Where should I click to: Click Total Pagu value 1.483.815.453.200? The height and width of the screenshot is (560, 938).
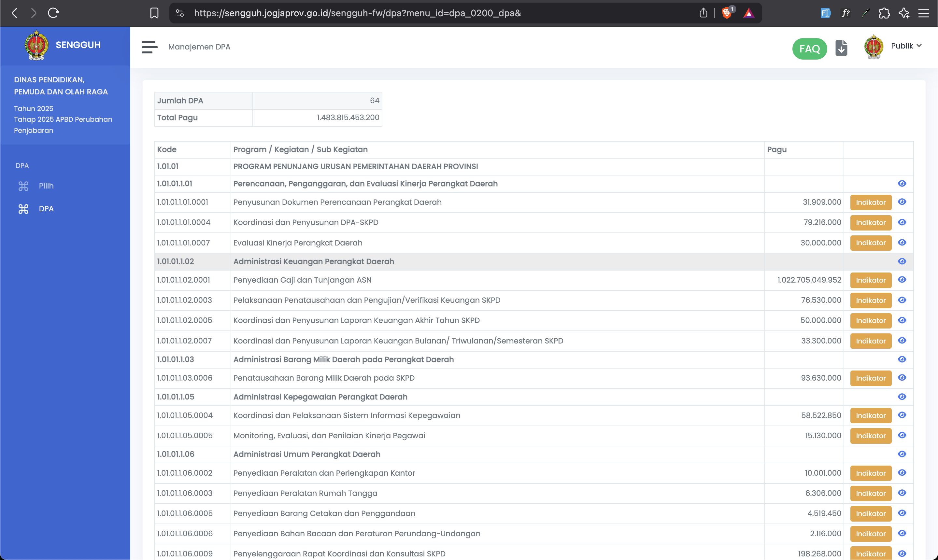[348, 117]
